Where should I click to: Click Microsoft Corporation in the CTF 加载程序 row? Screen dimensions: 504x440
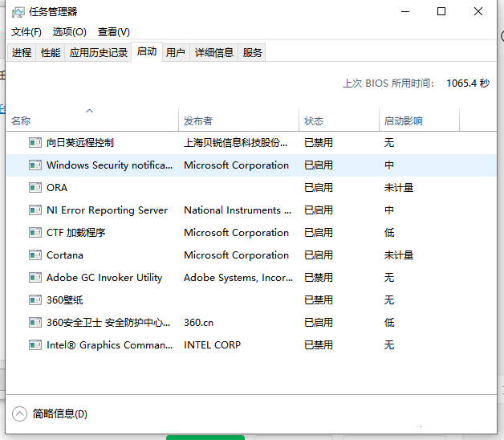click(236, 233)
